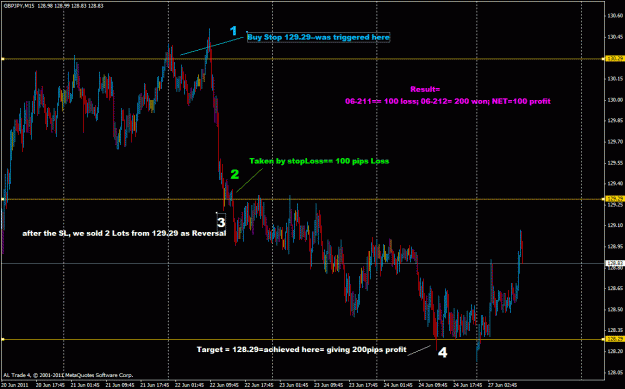The width and height of the screenshot is (625, 389).
Task: Select the magenta 'Result=' text label
Action: (x=425, y=89)
